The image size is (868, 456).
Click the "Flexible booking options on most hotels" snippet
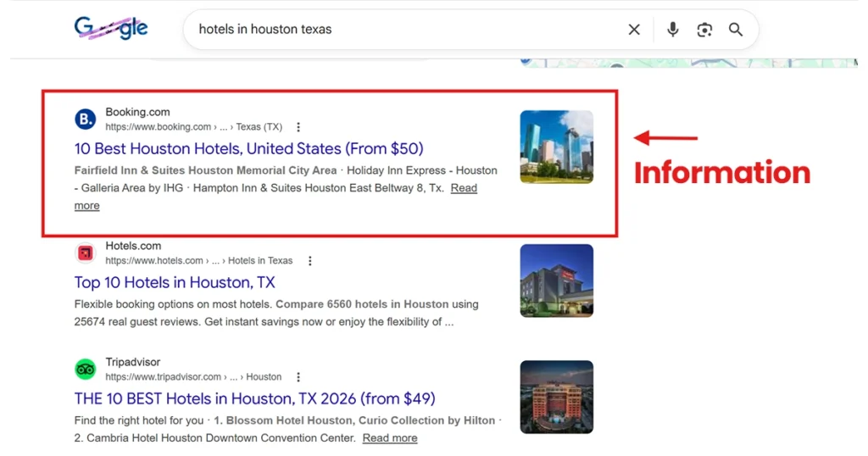pos(276,314)
